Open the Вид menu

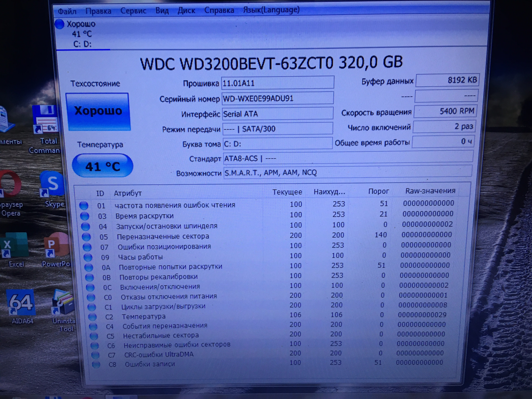(x=162, y=11)
